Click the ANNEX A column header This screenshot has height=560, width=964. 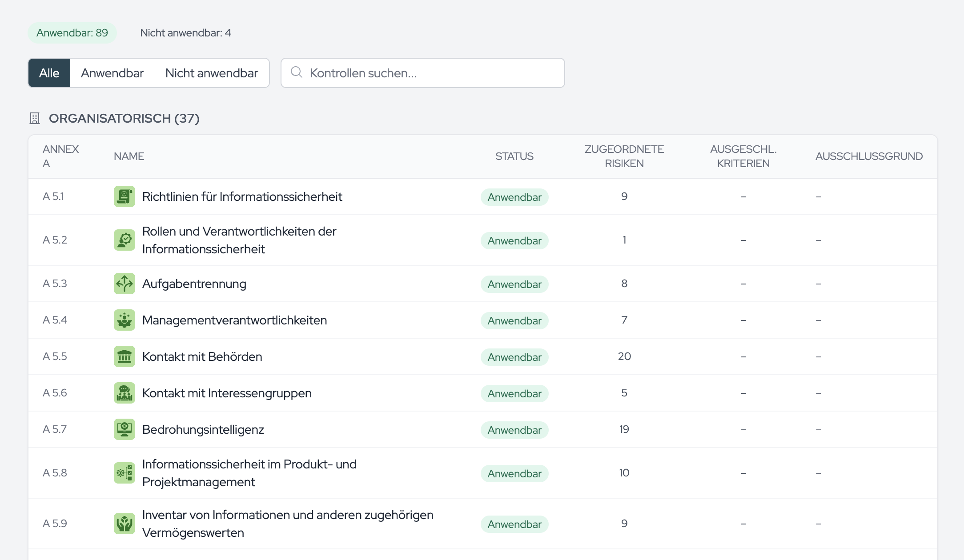click(x=60, y=156)
